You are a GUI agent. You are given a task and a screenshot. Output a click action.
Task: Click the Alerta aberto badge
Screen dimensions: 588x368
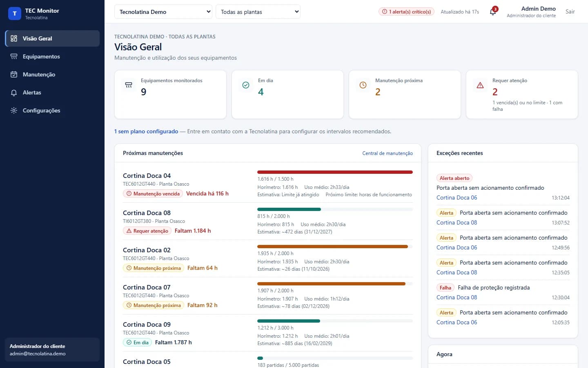(x=454, y=178)
